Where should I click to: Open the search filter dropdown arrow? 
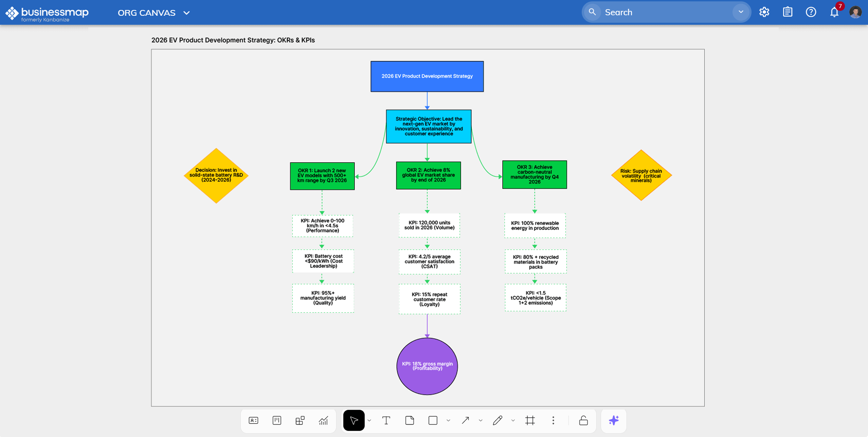(741, 12)
